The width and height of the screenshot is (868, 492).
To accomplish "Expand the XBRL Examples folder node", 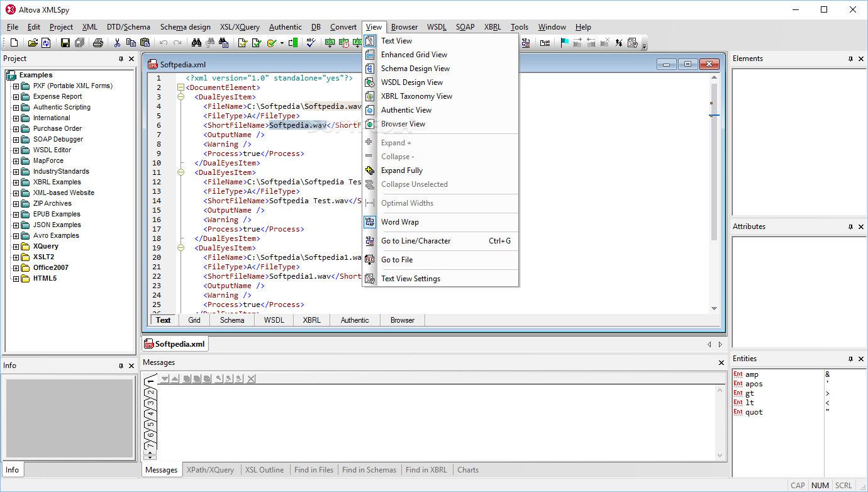I will [16, 182].
